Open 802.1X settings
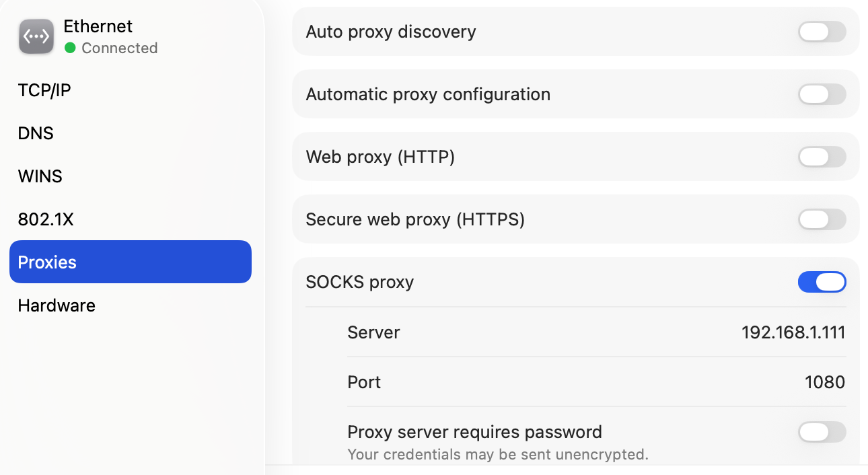 pos(46,219)
